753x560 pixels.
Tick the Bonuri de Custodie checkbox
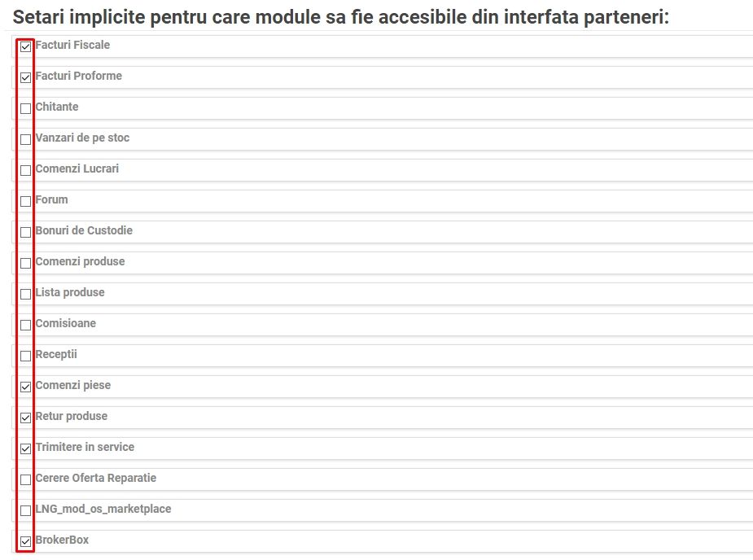click(25, 232)
